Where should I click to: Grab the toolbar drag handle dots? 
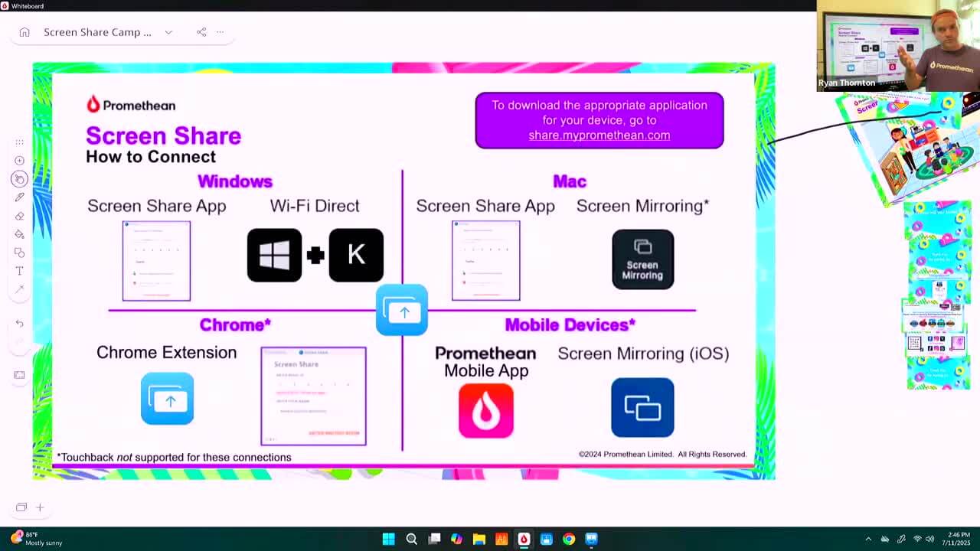click(x=20, y=142)
